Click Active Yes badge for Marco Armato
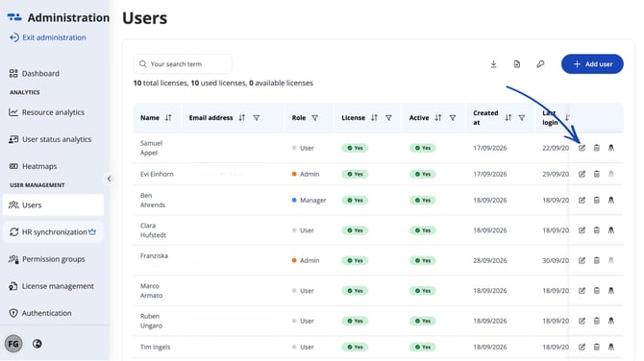The image size is (644, 361). coord(423,291)
